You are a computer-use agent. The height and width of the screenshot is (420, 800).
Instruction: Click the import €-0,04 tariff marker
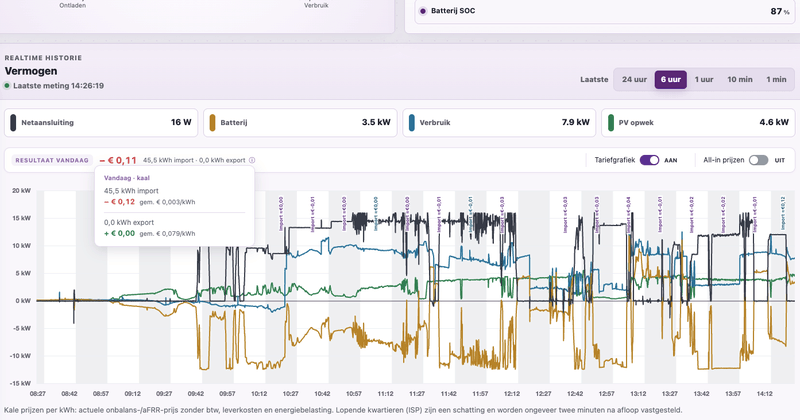(x=628, y=214)
